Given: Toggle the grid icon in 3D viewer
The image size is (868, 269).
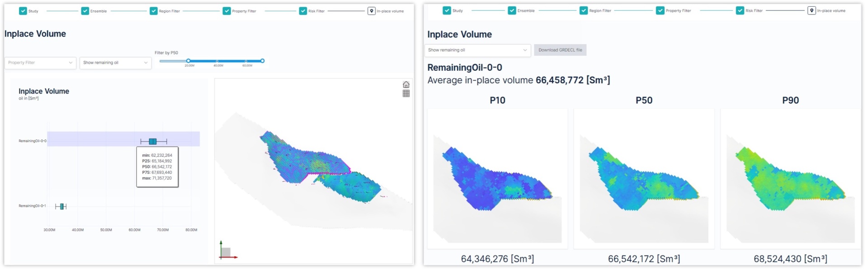Looking at the screenshot, I should click(x=406, y=93).
